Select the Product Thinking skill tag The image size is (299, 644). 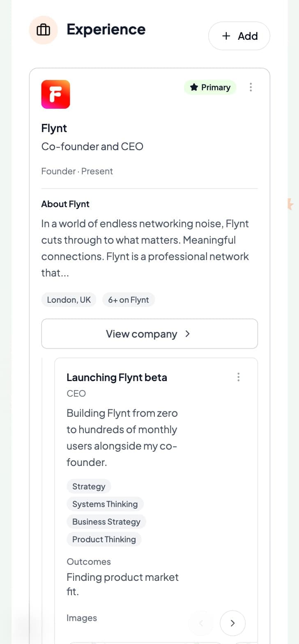103,539
